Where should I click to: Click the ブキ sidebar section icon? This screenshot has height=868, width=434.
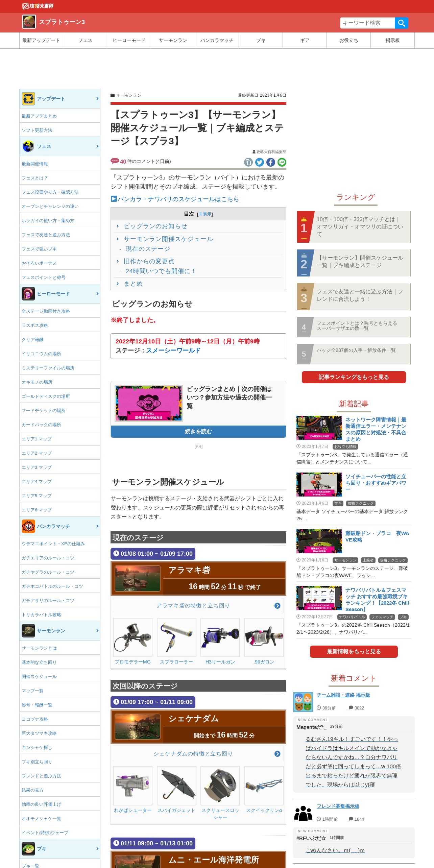28,849
